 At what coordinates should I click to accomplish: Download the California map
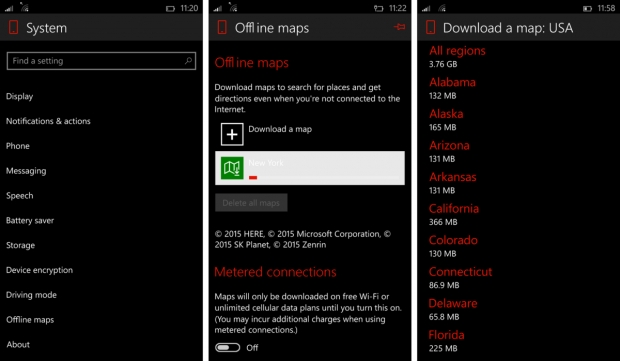tap(454, 215)
